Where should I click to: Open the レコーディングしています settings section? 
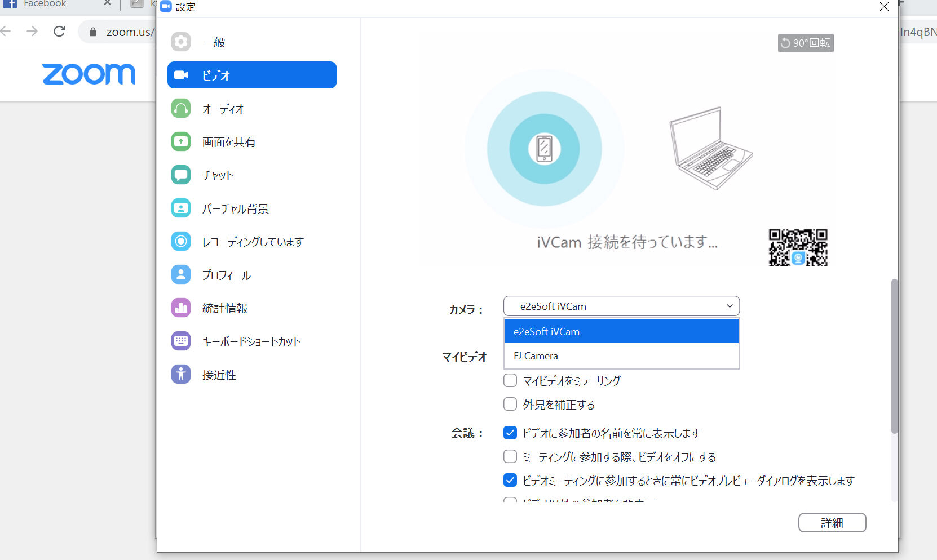252,241
